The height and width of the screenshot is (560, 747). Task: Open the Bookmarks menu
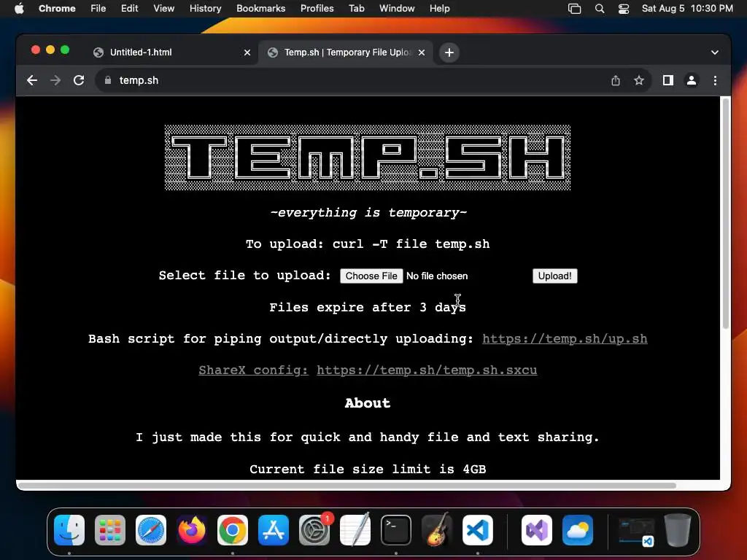pyautogui.click(x=260, y=9)
